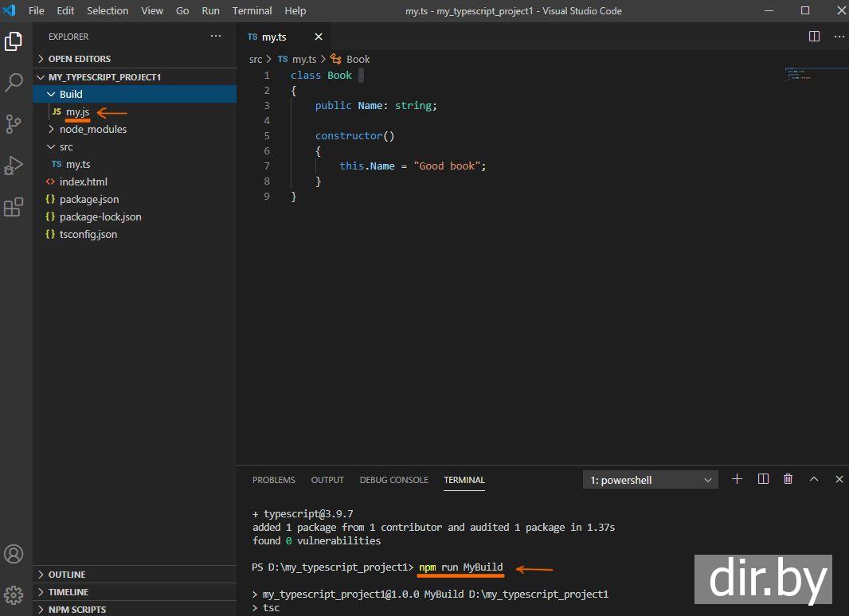
Task: Open the powershell terminal selector dropdown
Action: pos(650,480)
